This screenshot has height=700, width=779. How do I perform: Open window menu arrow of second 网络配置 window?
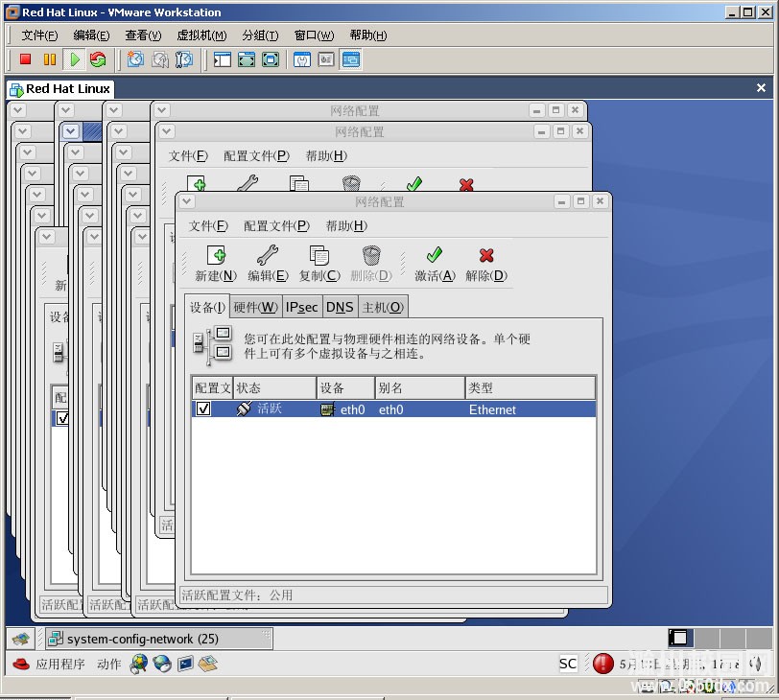167,131
